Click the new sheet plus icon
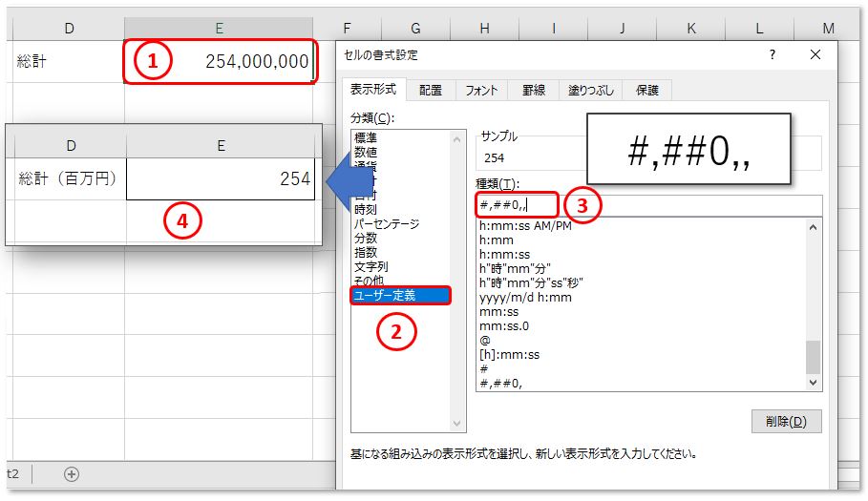The width and height of the screenshot is (868, 501). (x=72, y=474)
